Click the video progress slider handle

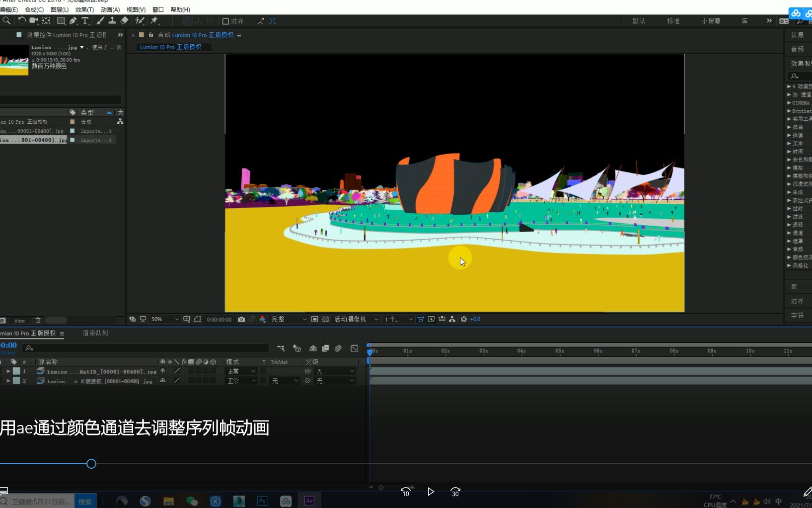click(91, 464)
